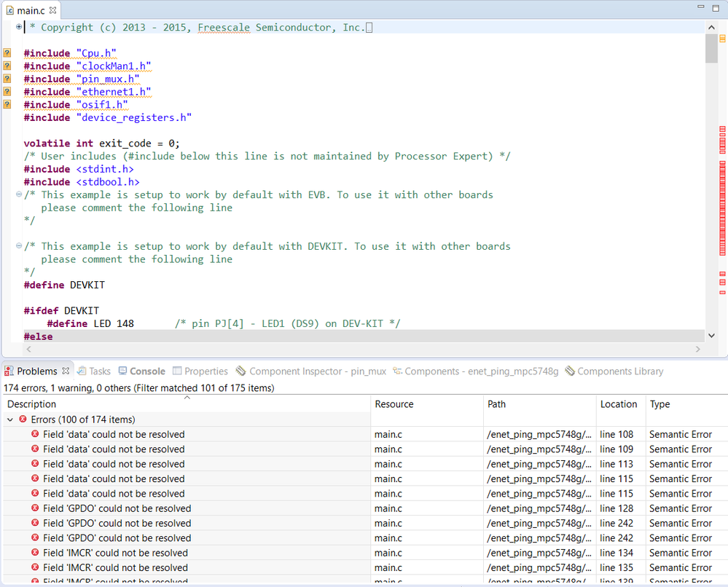
Task: Select the main.c editor tab
Action: tap(31, 10)
